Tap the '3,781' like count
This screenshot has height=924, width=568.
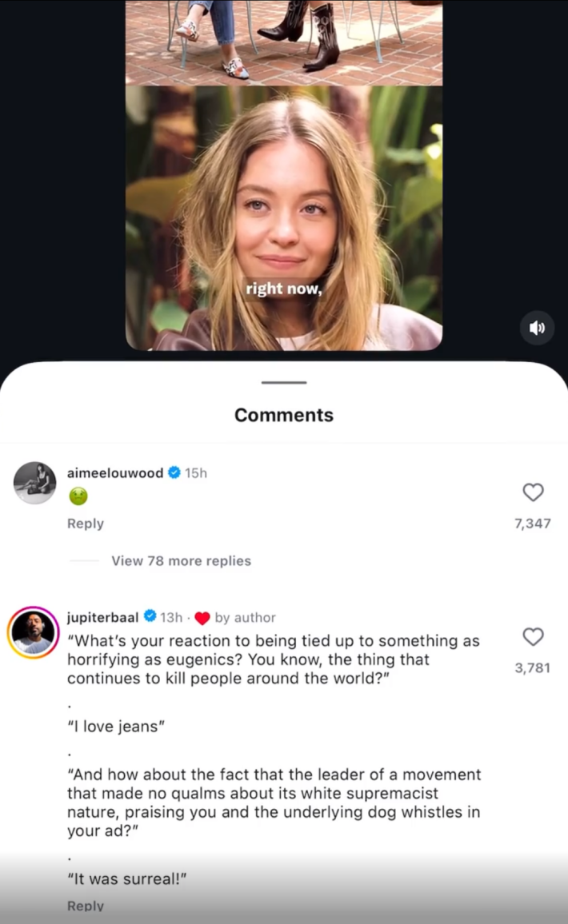(x=532, y=667)
